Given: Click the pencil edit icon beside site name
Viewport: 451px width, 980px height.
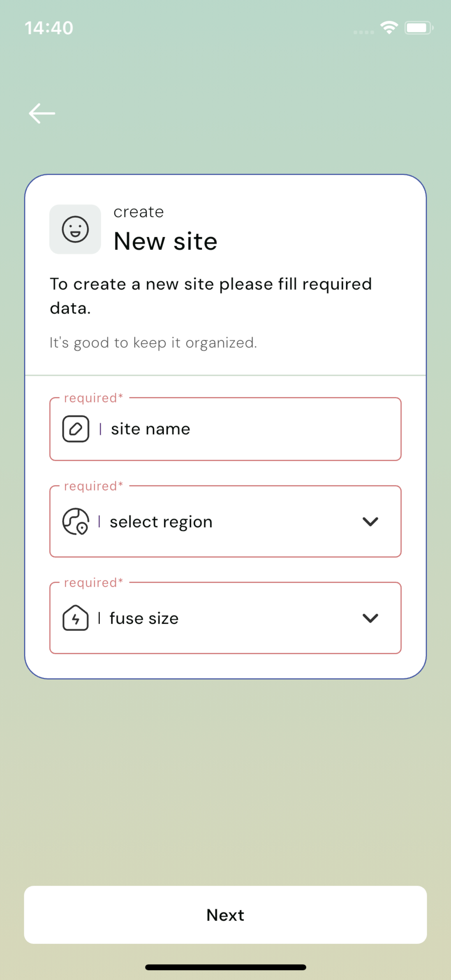Looking at the screenshot, I should (x=76, y=429).
